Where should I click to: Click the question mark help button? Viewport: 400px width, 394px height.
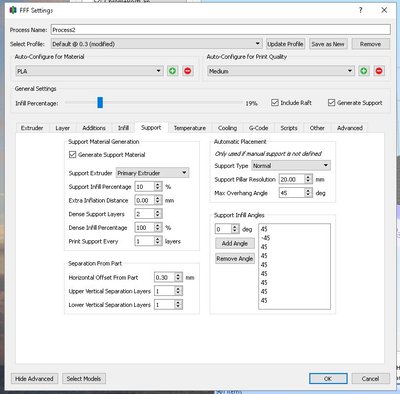361,10
